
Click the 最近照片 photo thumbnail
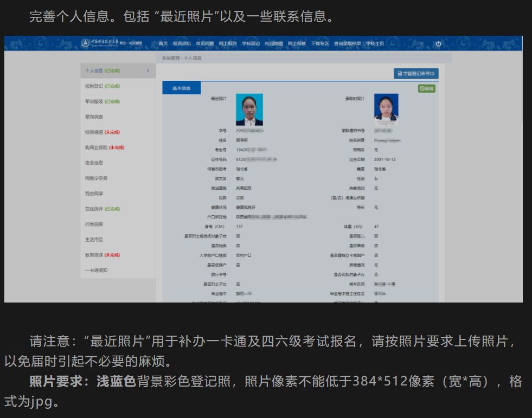[x=249, y=109]
